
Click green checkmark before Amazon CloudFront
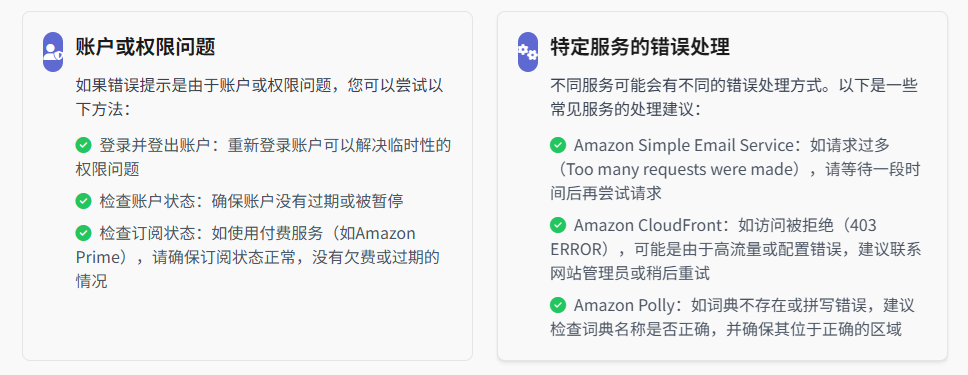(558, 225)
